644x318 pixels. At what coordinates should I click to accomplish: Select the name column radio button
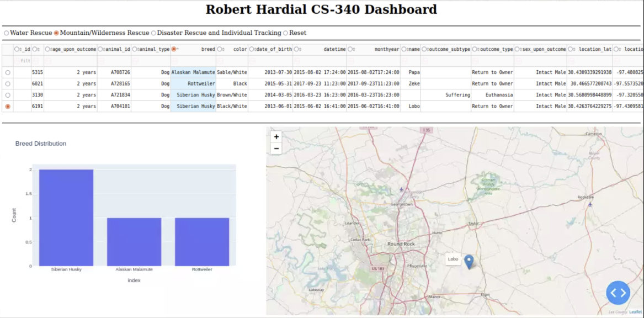[404, 49]
